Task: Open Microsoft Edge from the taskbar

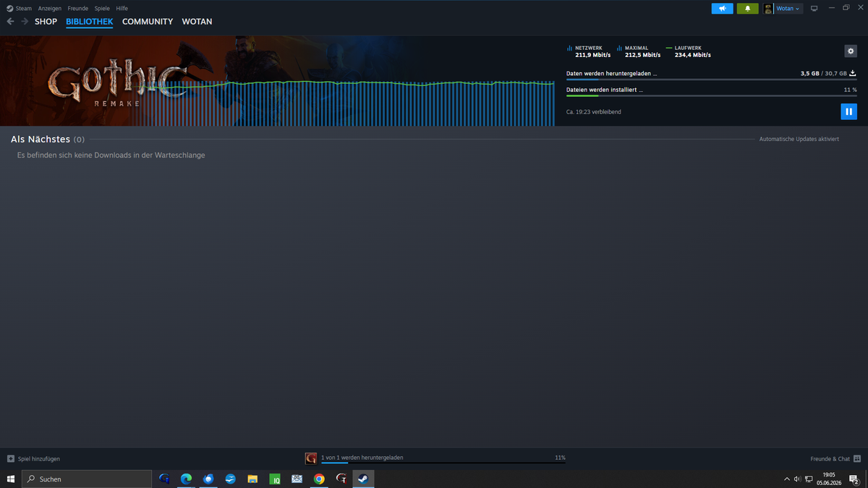Action: 186,479
